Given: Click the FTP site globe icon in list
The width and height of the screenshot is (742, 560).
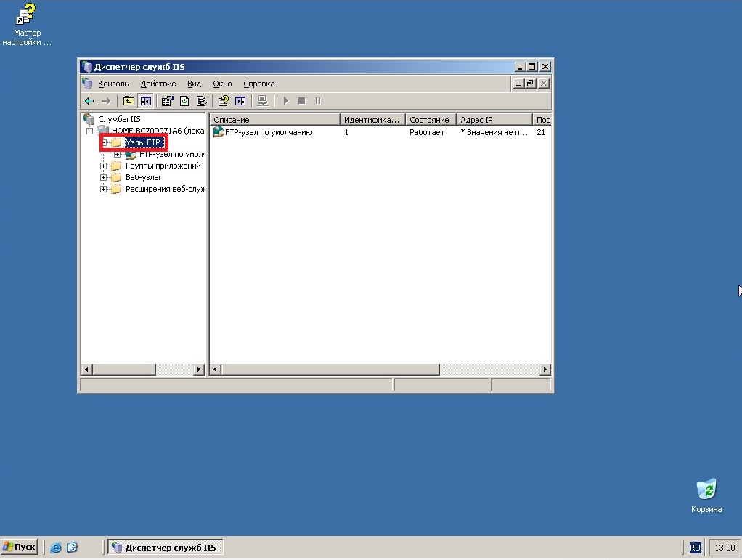Looking at the screenshot, I should tap(218, 132).
